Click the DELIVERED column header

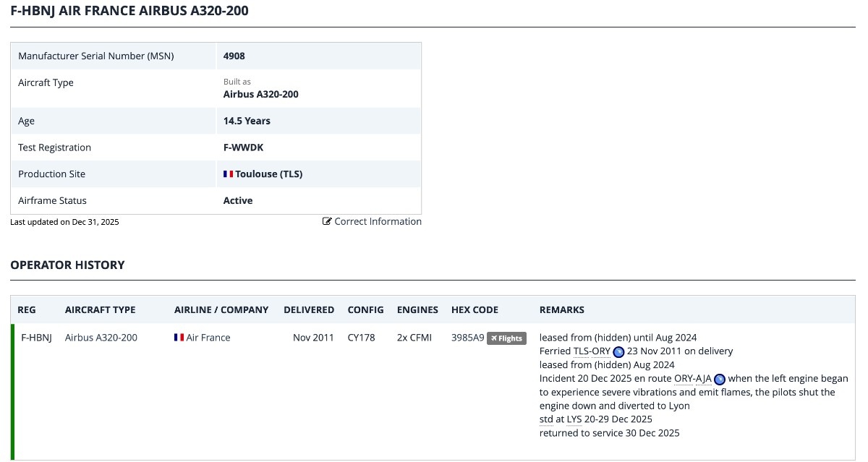pos(309,309)
